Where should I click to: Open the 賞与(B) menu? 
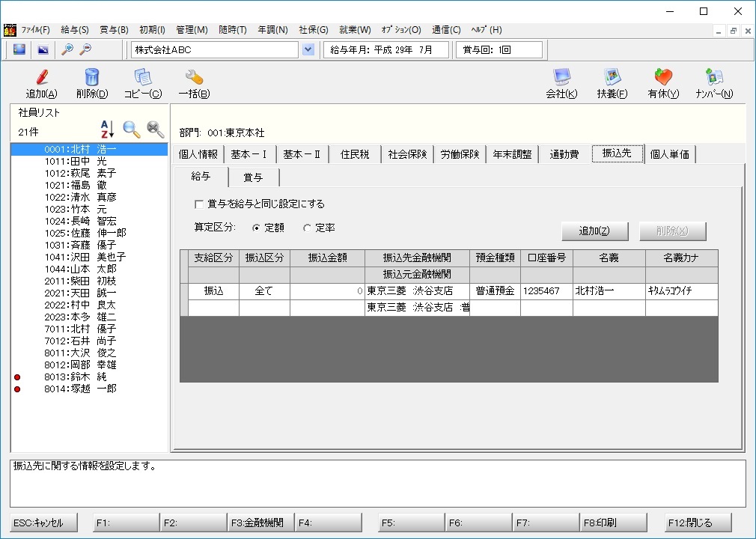click(114, 30)
